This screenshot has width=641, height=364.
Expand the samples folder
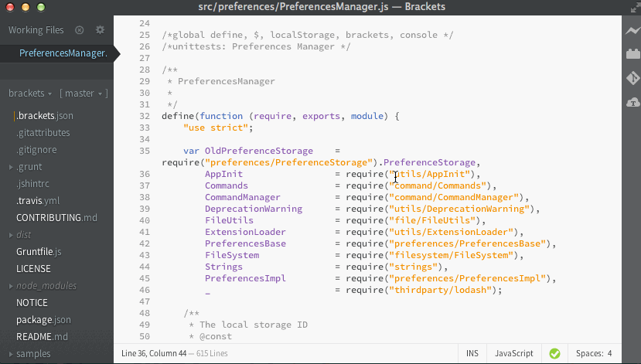point(32,353)
